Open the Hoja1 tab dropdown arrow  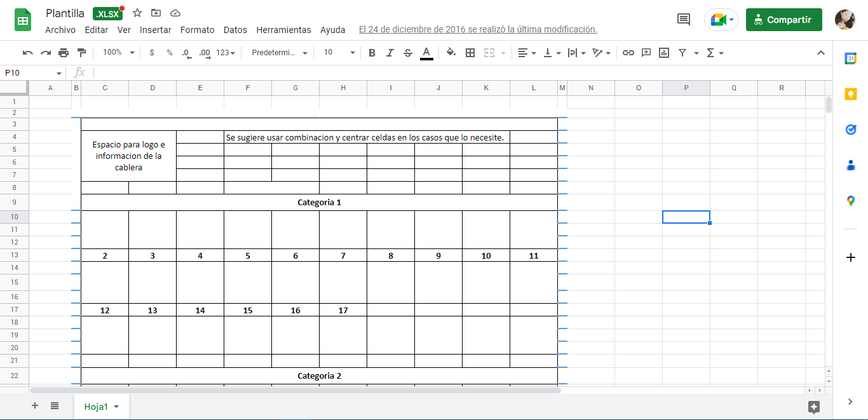(x=116, y=407)
